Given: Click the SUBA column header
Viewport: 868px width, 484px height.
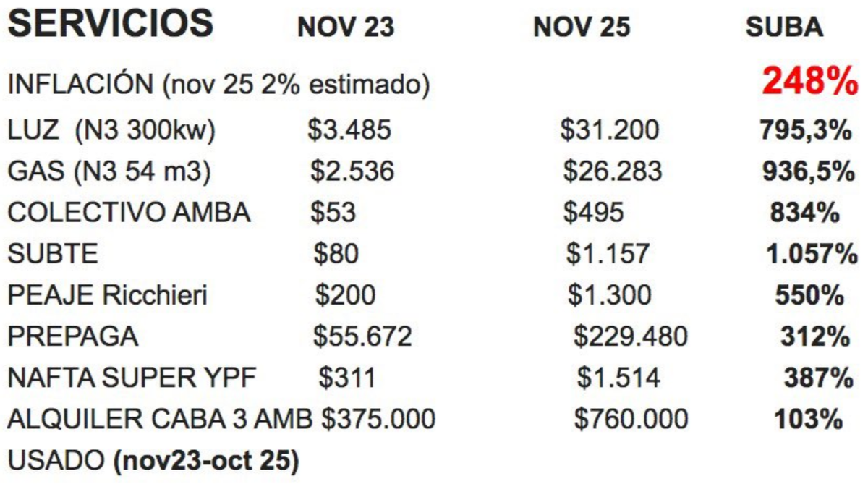Looking at the screenshot, I should pyautogui.click(x=784, y=27).
